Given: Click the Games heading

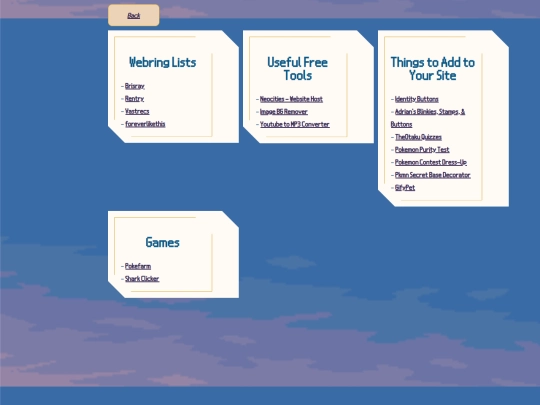Looking at the screenshot, I should coord(163,242).
